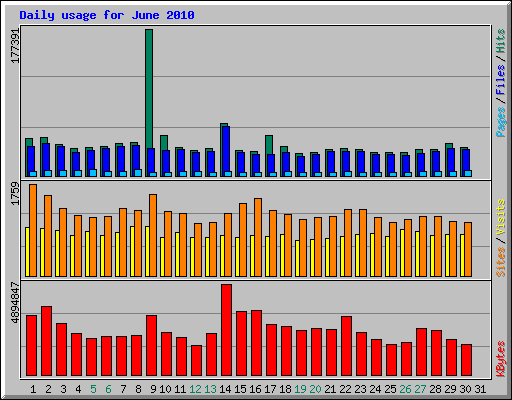Image resolution: width=512 pixels, height=400 pixels.
Task: Click the 'Daily usage for June 2010' title
Action: click(x=107, y=15)
